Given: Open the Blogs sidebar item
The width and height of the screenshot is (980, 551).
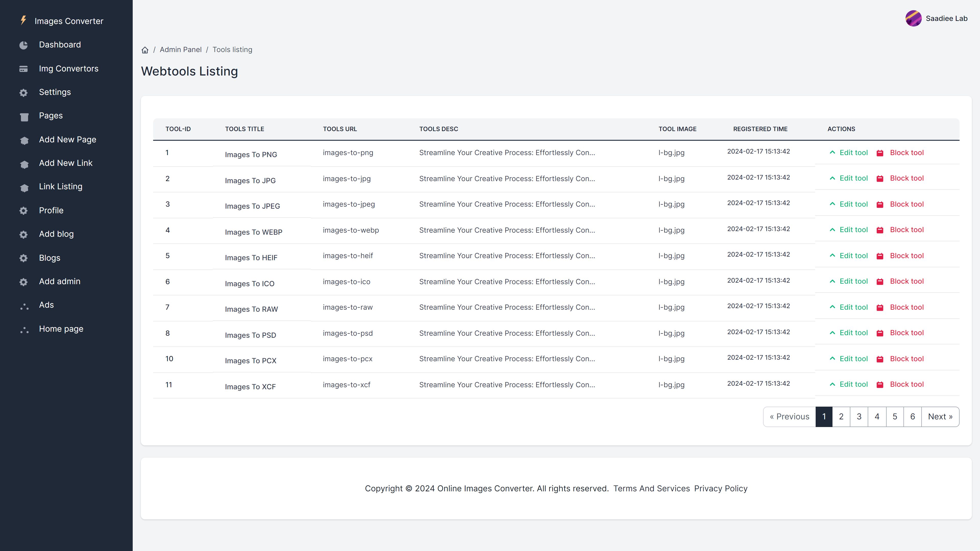Looking at the screenshot, I should (x=50, y=258).
